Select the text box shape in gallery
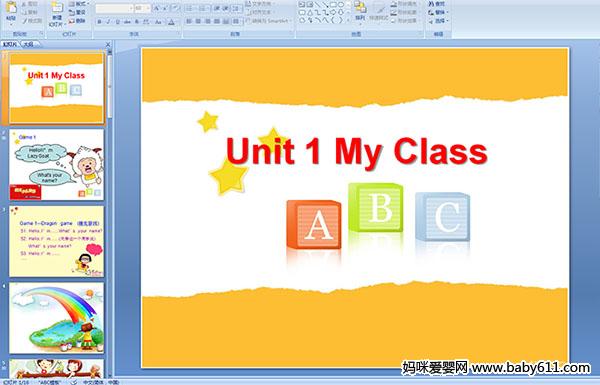This screenshot has width=600, height=385. coord(302,4)
